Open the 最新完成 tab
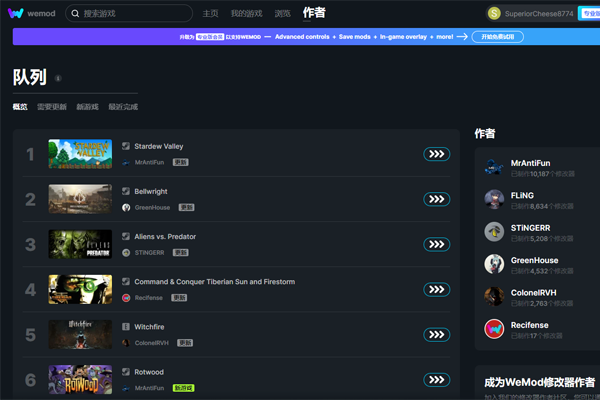This screenshot has height=400, width=600. (x=123, y=107)
